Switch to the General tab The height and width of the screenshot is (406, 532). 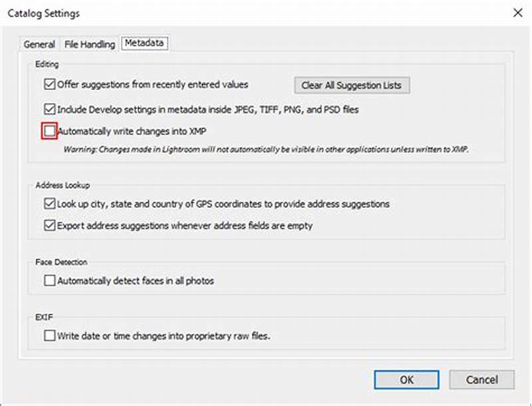coord(39,45)
